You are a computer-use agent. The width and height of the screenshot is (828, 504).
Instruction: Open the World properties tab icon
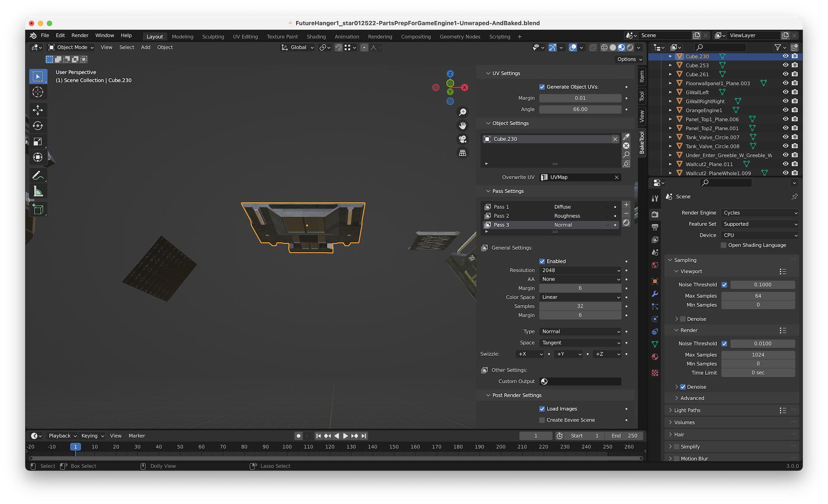point(655,265)
